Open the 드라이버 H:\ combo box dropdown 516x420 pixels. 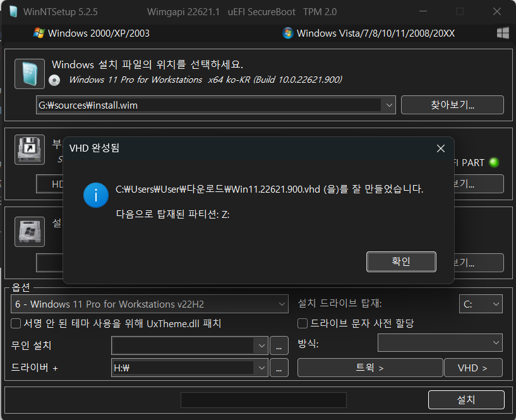(261, 368)
